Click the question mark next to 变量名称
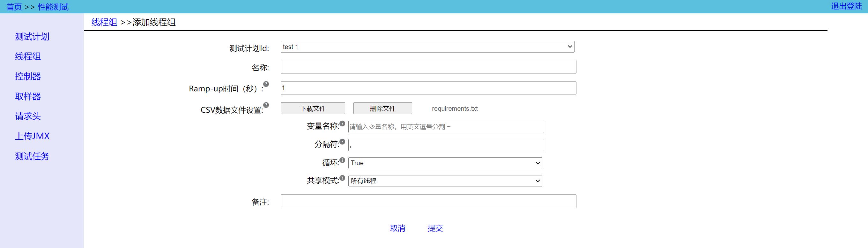This screenshot has height=248, width=868. click(342, 124)
